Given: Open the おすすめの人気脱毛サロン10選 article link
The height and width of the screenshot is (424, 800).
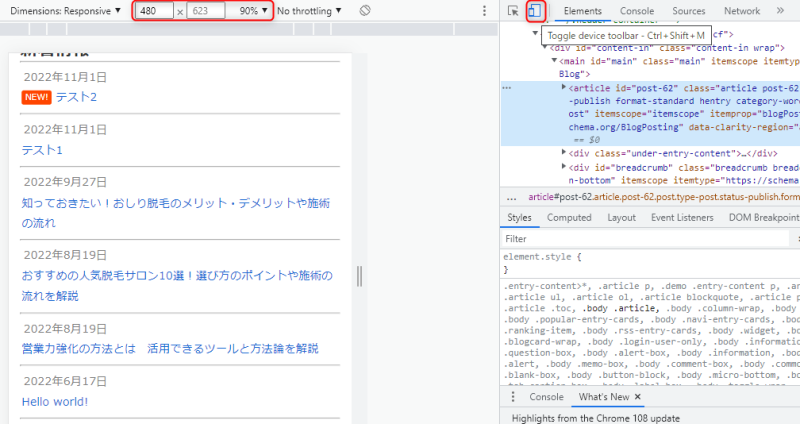Looking at the screenshot, I should point(177,286).
